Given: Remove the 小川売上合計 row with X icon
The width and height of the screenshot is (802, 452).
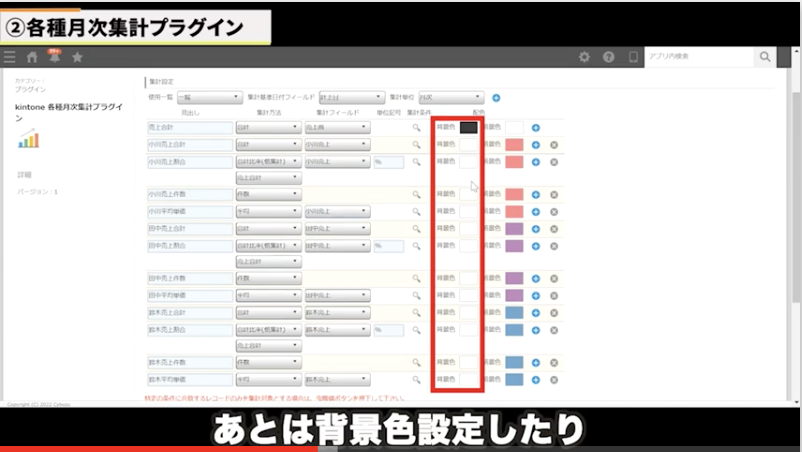Looking at the screenshot, I should (x=554, y=145).
